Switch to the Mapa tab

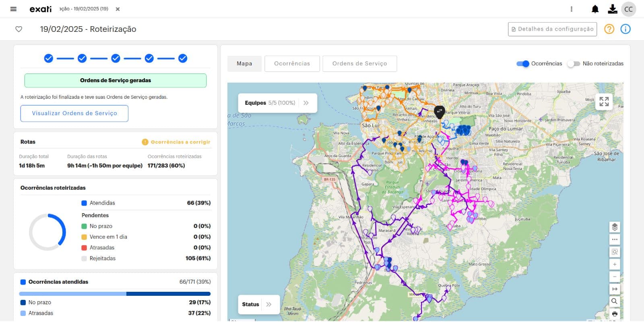tap(244, 64)
